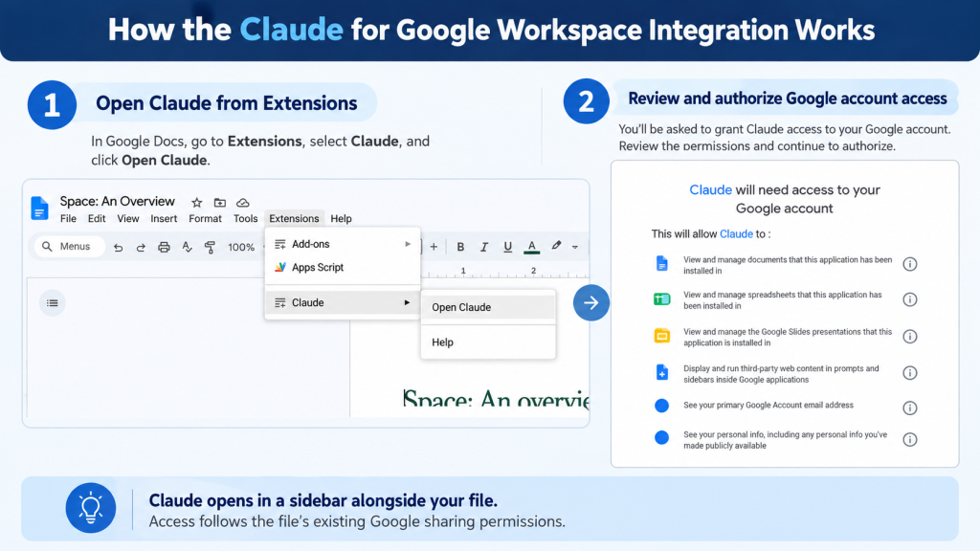This screenshot has width=980, height=551.
Task: Select Open Claude from submenu
Action: click(488, 307)
